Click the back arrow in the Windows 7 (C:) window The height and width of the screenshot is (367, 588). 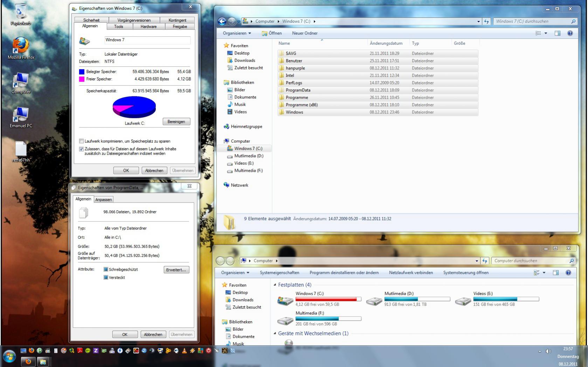click(222, 21)
